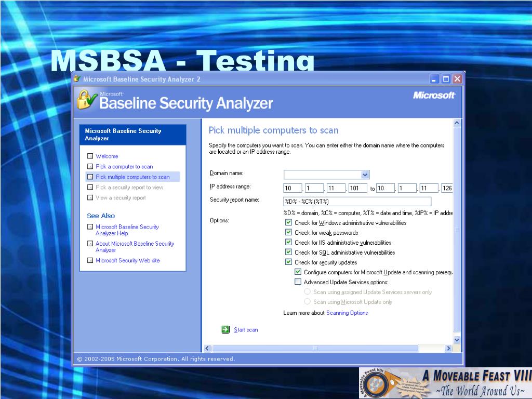Uncheck Configure computers for Microsoft Update
Viewport: 532px width, 399px height.
(298, 272)
